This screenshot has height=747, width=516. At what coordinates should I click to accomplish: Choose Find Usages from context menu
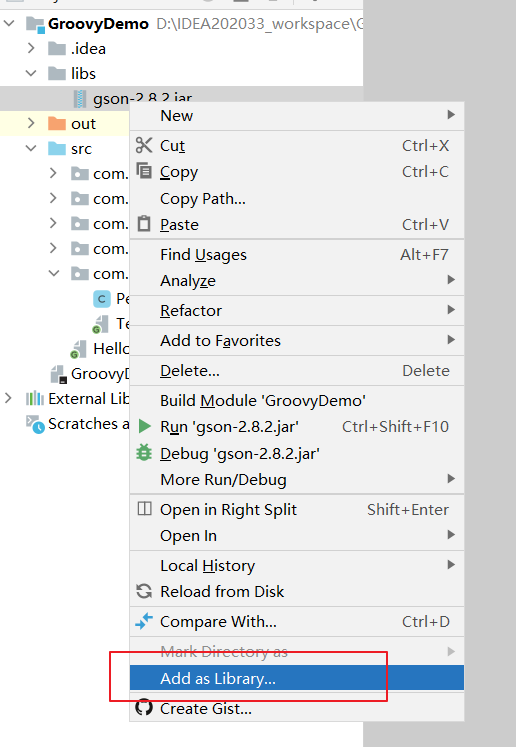297,254
